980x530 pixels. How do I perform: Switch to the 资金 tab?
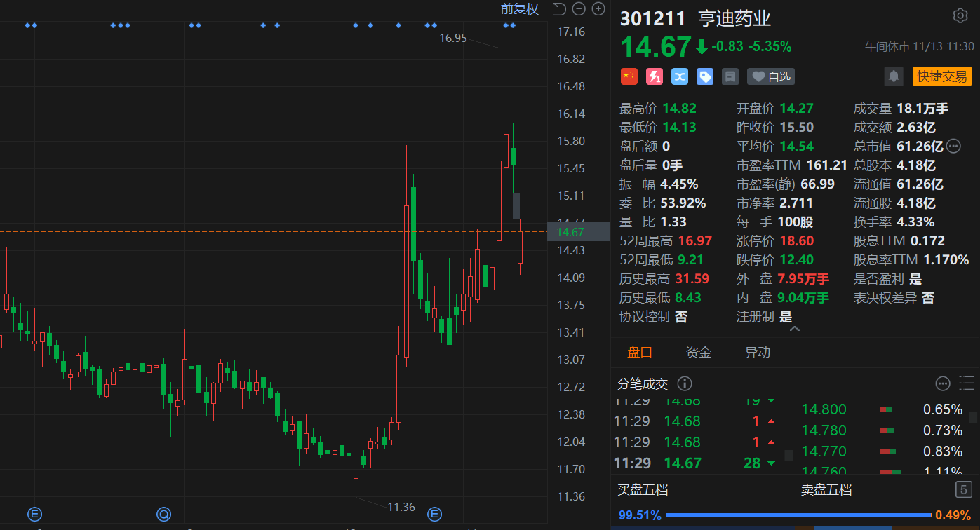click(x=699, y=353)
